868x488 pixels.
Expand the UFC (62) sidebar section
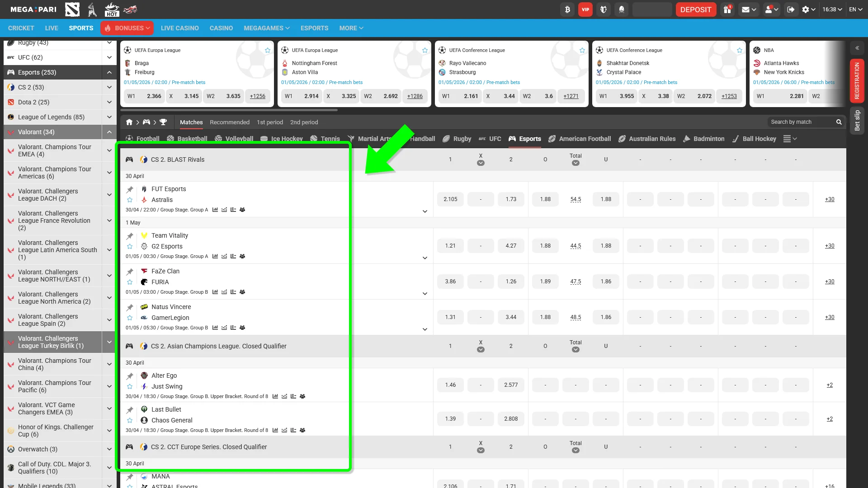pos(109,57)
